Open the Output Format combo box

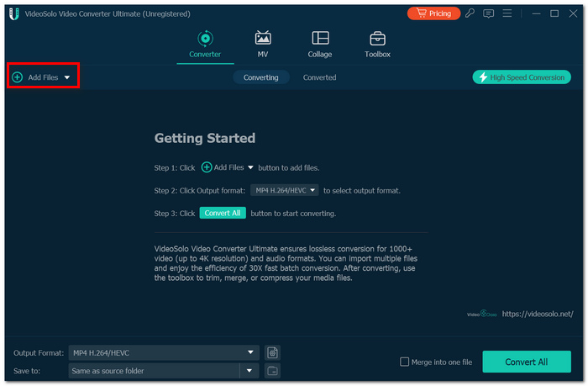[x=164, y=353]
